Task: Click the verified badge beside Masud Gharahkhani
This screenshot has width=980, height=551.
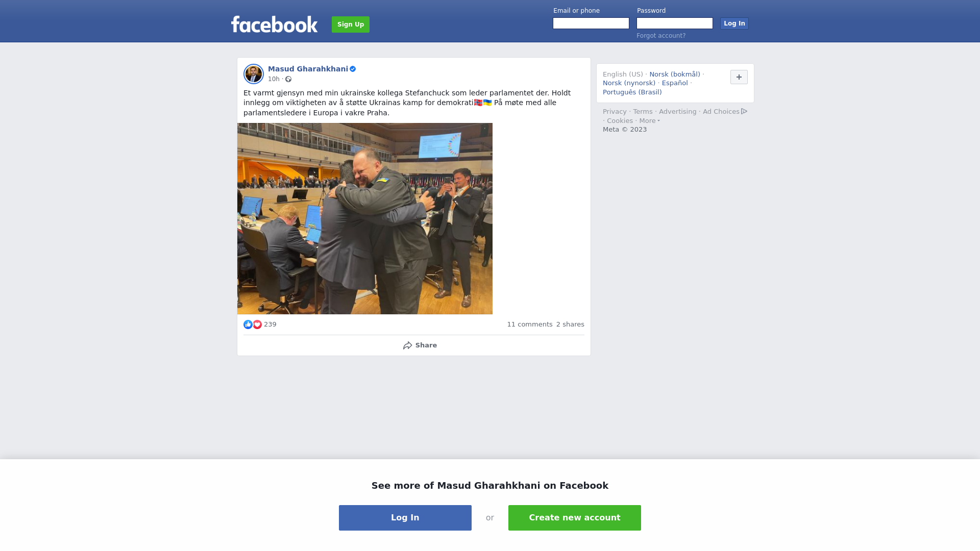Action: pyautogui.click(x=353, y=69)
